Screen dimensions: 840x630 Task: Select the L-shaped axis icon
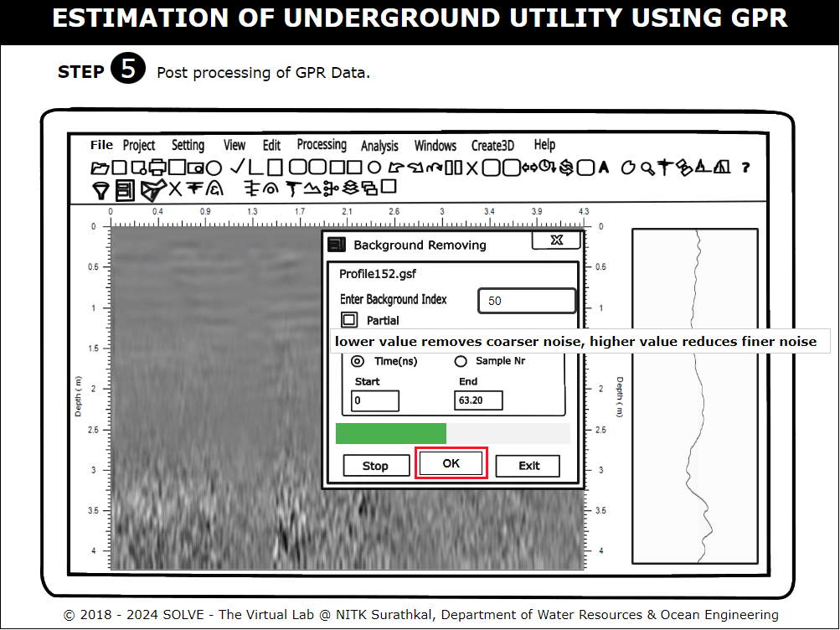(256, 168)
